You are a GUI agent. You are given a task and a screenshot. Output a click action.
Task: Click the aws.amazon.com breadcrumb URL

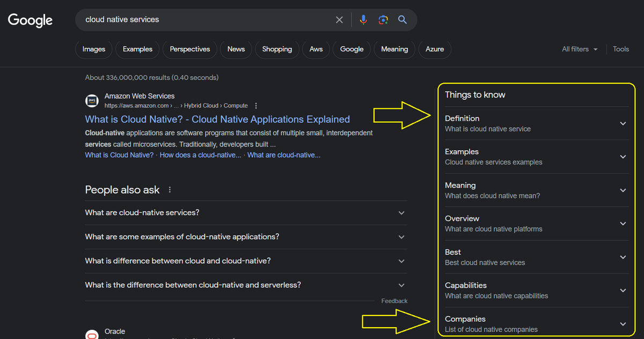[x=176, y=106]
